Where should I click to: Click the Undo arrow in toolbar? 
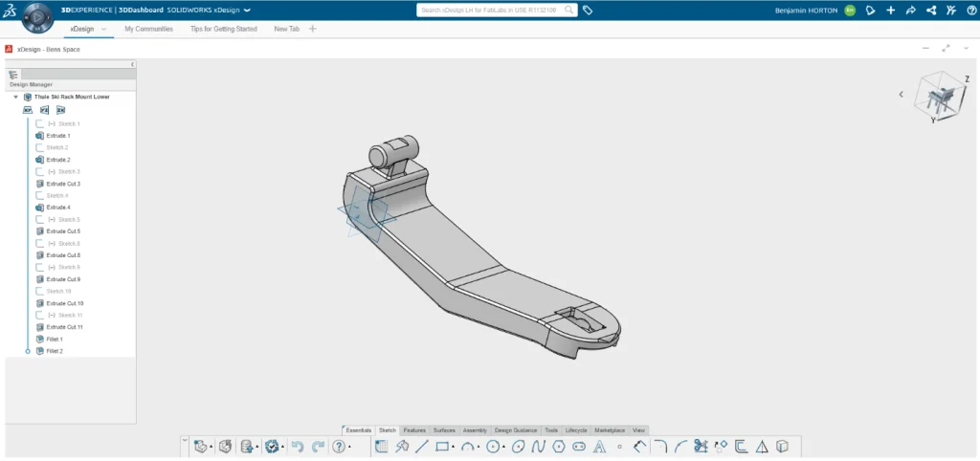[x=297, y=447]
